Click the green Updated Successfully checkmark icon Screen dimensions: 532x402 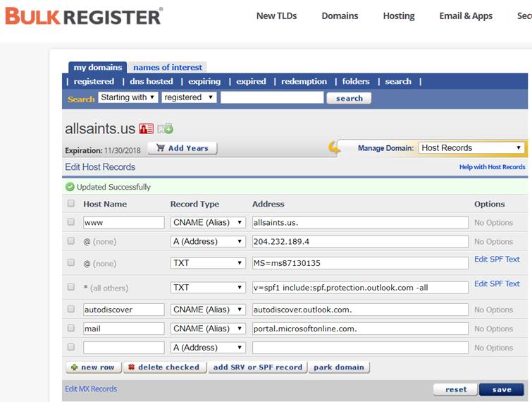tap(70, 187)
